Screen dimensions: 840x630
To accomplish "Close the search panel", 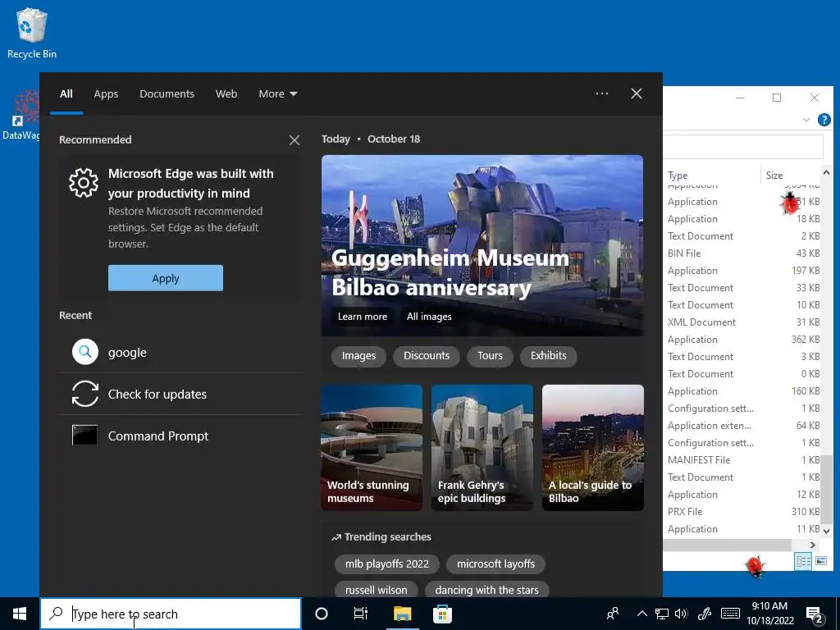I will click(x=637, y=94).
